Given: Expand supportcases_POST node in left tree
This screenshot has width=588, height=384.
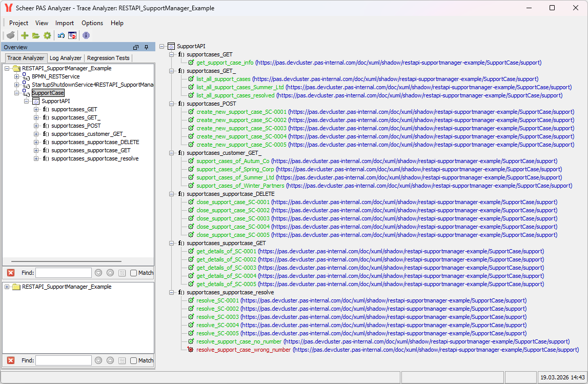Looking at the screenshot, I should point(36,126).
